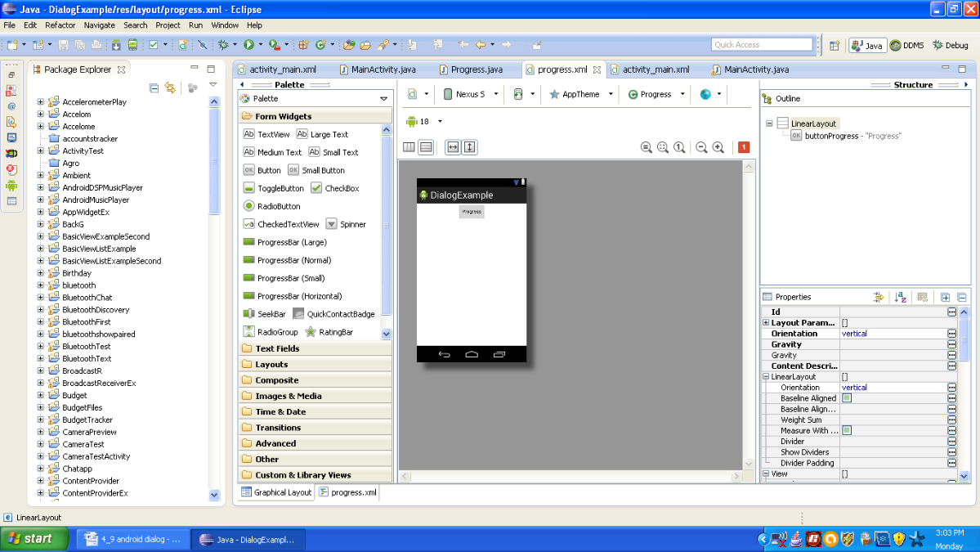Select the ToggleButton widget in palette
The width and height of the screenshot is (980, 552).
click(273, 188)
